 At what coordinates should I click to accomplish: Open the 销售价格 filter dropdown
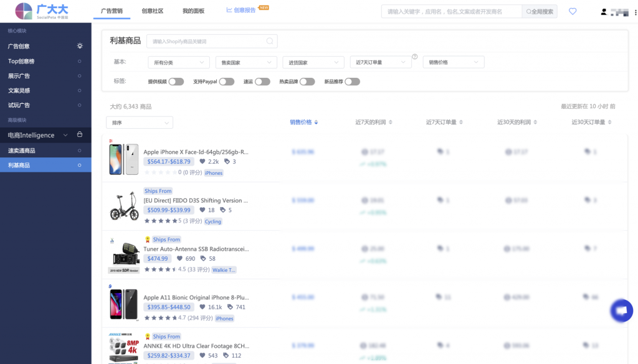click(x=454, y=62)
